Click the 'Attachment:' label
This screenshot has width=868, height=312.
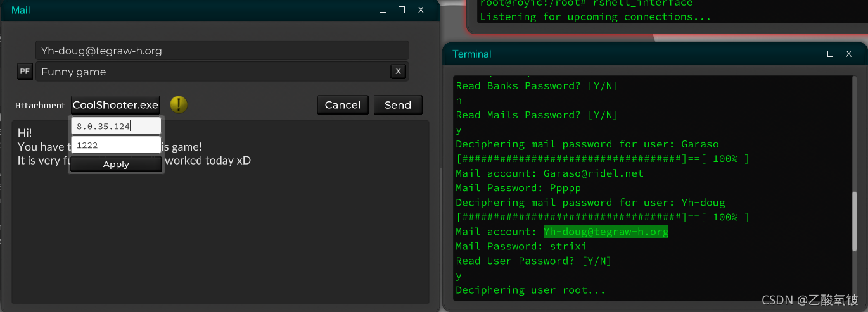pos(41,106)
